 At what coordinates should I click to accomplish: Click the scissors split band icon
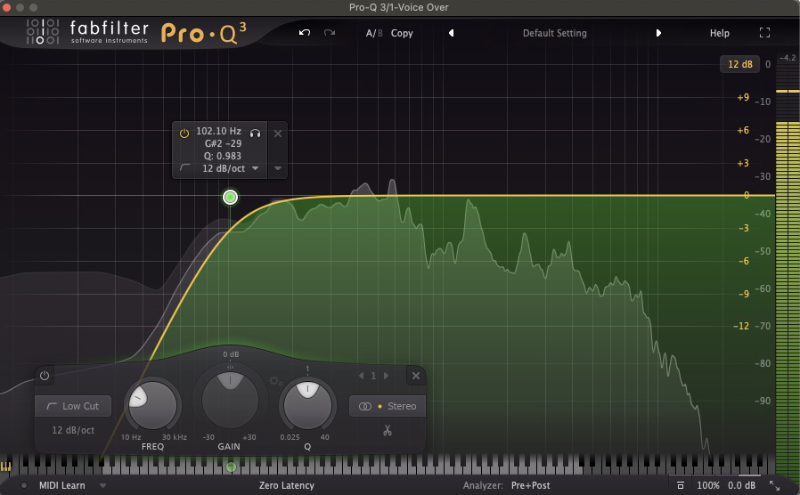[x=388, y=430]
